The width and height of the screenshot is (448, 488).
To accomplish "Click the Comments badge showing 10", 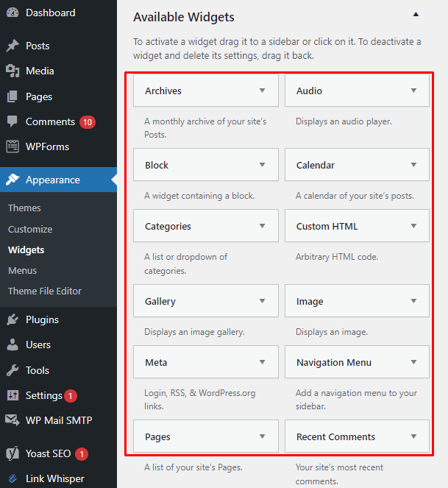I will coord(88,122).
